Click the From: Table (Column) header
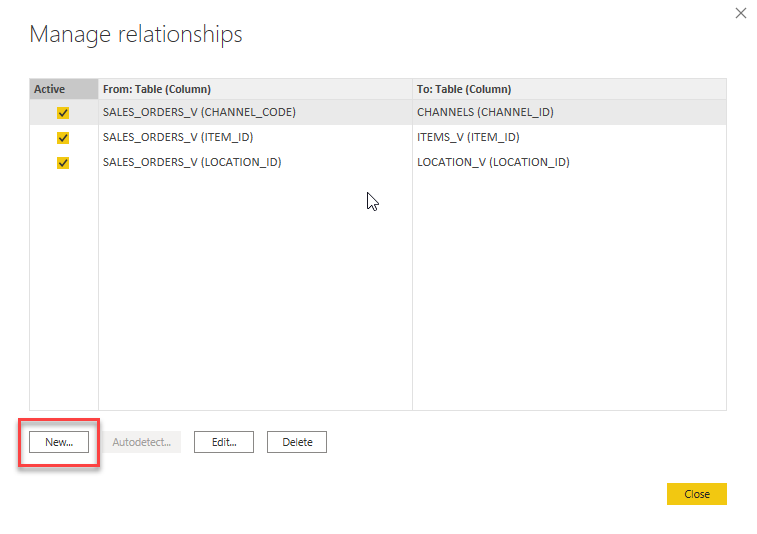Viewport: 757px width, 534px height. (156, 89)
